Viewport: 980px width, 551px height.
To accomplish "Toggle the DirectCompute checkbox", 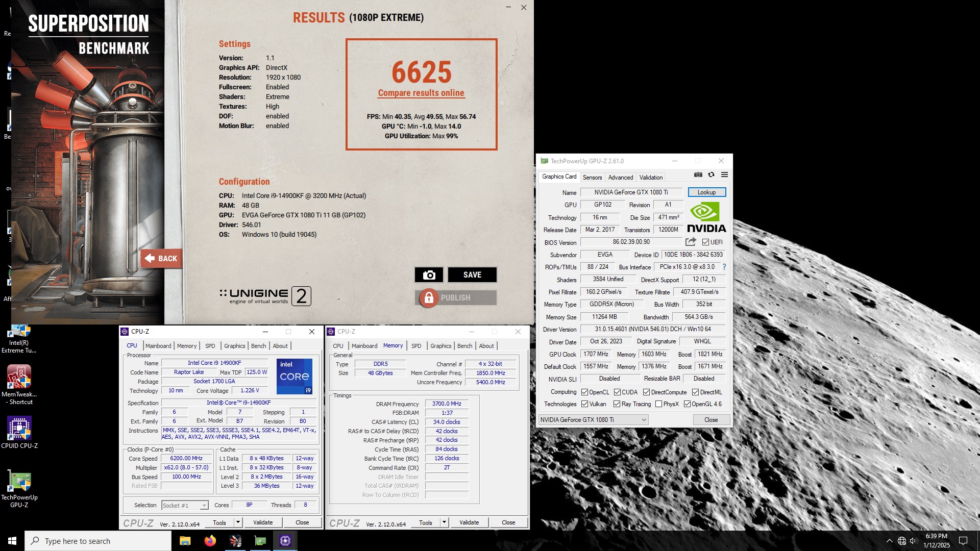I will [x=646, y=392].
